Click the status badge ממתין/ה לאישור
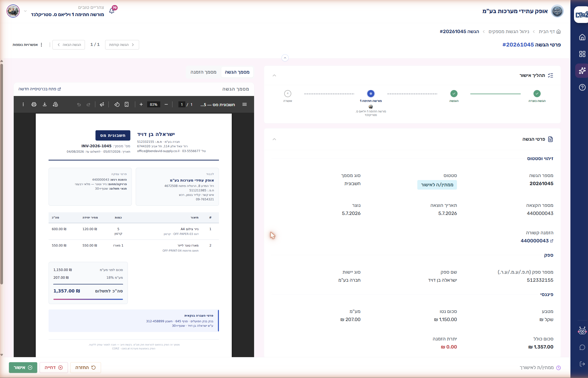The width and height of the screenshot is (588, 378). pos(437,185)
